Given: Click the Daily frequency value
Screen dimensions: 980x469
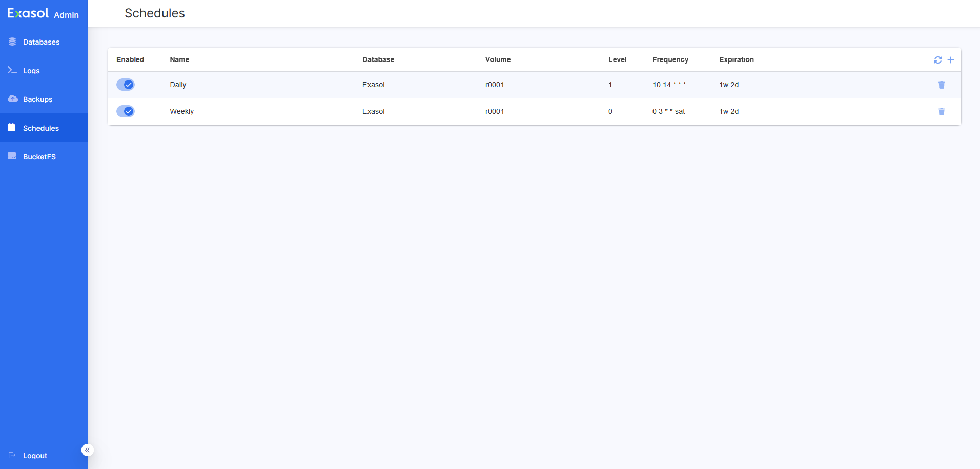Looking at the screenshot, I should point(669,85).
